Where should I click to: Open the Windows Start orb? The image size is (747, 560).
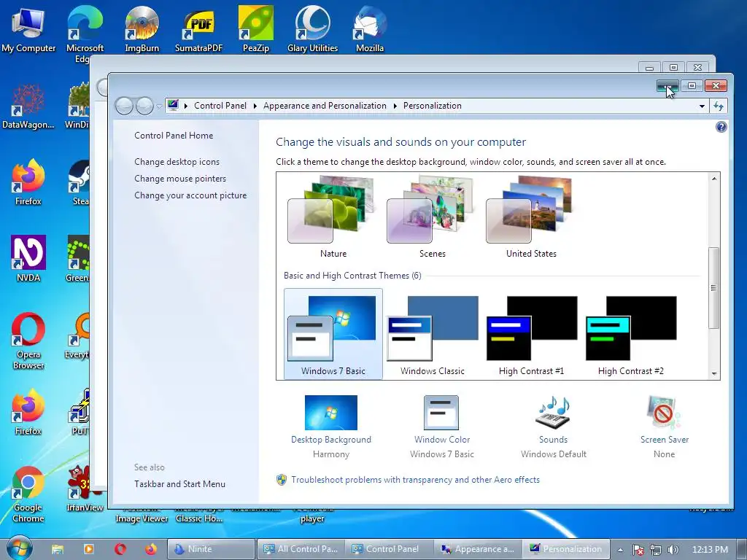pyautogui.click(x=19, y=549)
